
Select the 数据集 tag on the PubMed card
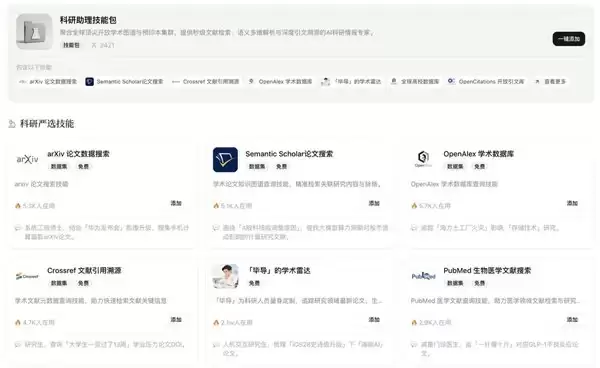(x=455, y=283)
